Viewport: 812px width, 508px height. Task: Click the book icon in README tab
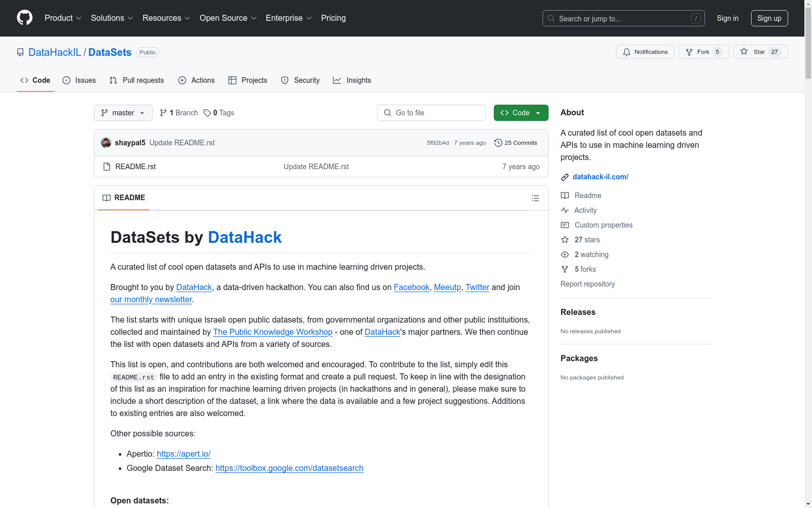[x=107, y=198]
